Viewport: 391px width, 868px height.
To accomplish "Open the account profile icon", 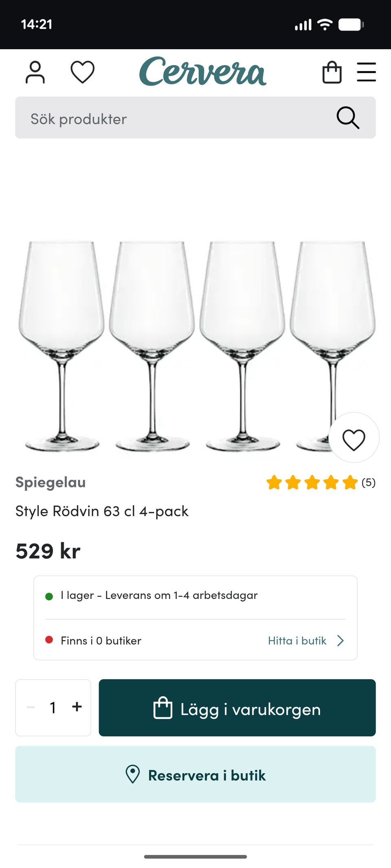I will pyautogui.click(x=36, y=72).
